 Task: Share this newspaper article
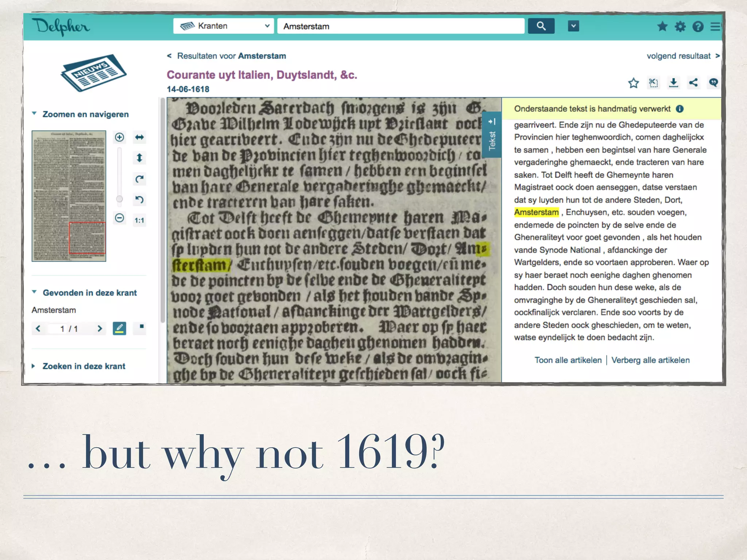pos(693,83)
